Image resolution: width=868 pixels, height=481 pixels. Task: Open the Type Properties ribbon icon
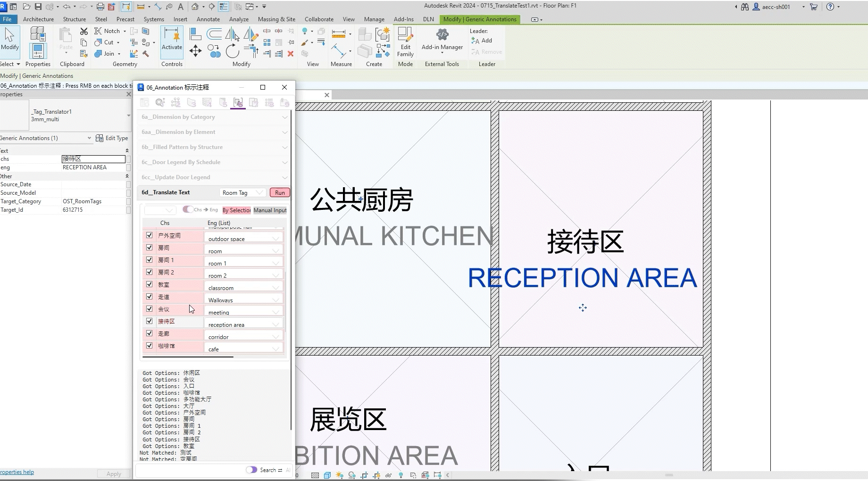tap(38, 34)
